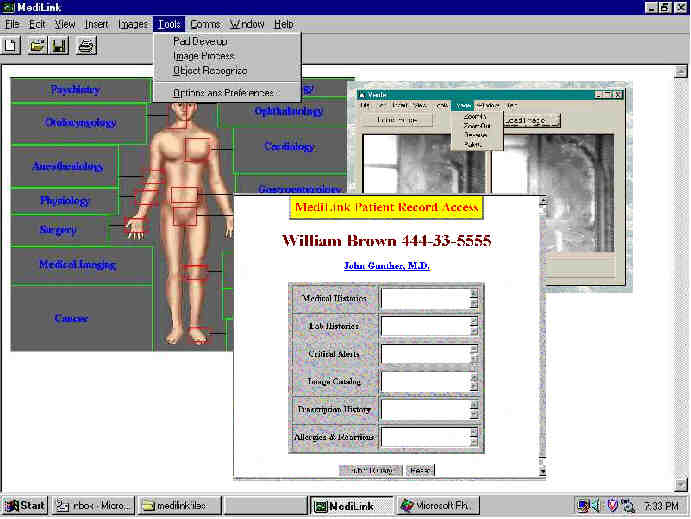Click the heart region on body
This screenshot has width=691, height=519.
point(196,149)
